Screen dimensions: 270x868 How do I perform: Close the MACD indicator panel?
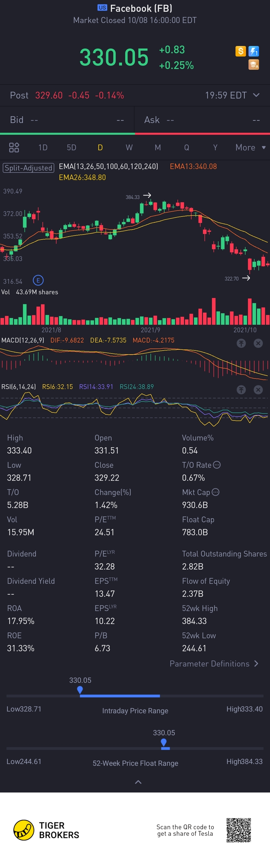point(258,343)
